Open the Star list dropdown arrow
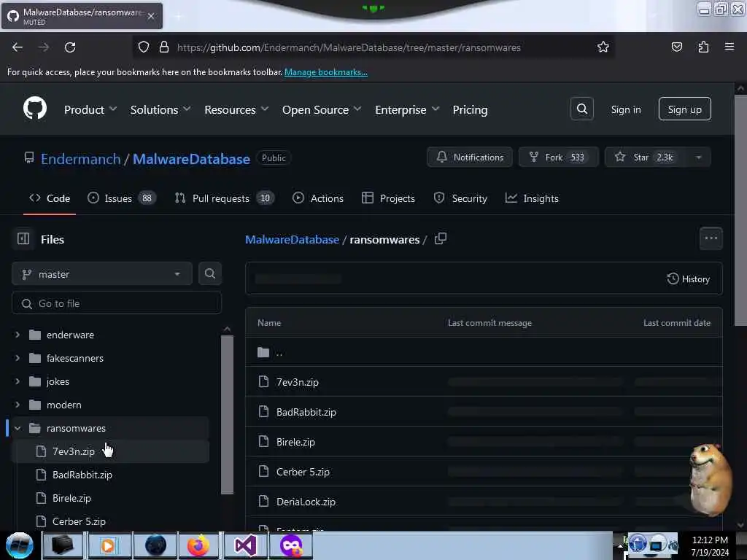 [698, 157]
